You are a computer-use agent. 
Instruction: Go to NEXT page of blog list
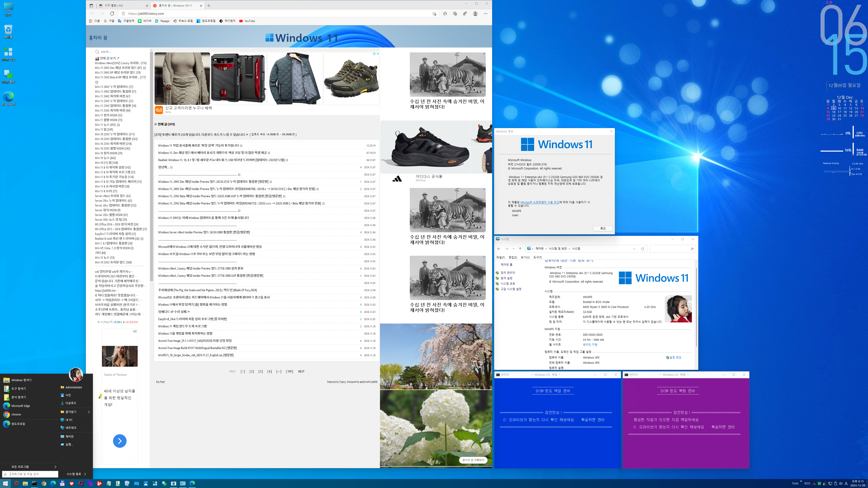pyautogui.click(x=301, y=371)
